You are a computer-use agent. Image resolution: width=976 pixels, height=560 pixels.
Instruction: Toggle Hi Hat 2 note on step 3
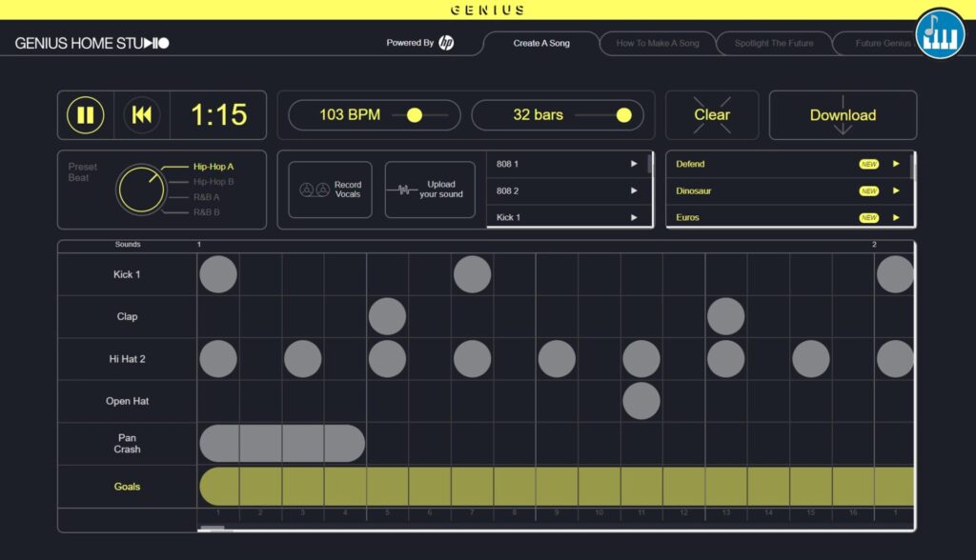click(x=302, y=359)
